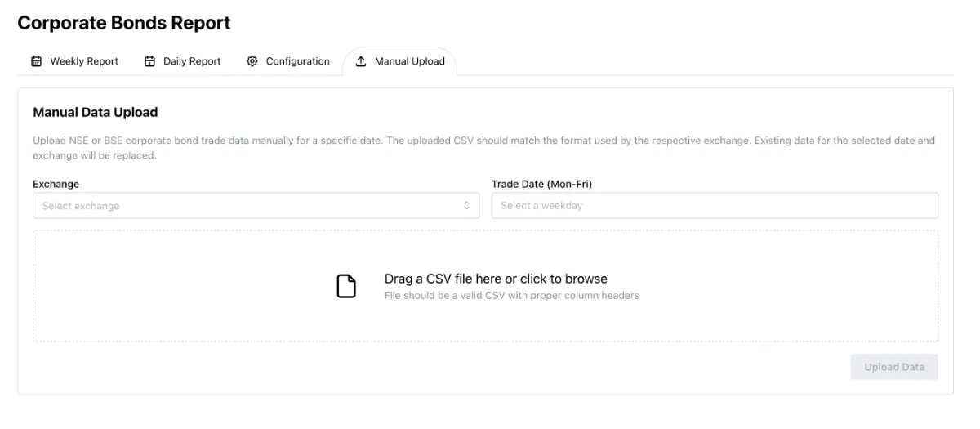
Task: Click 'Drag a CSV file here or click to browse'
Action: [x=496, y=279]
